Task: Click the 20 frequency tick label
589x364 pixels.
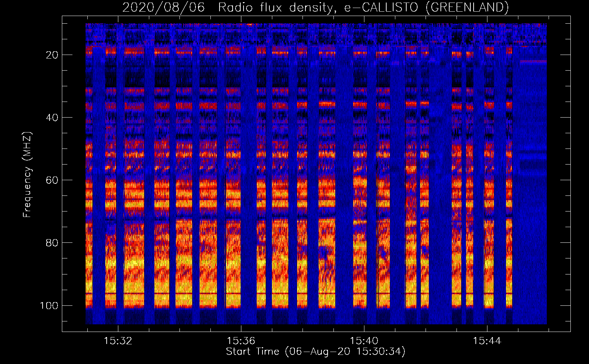Action: click(x=52, y=55)
